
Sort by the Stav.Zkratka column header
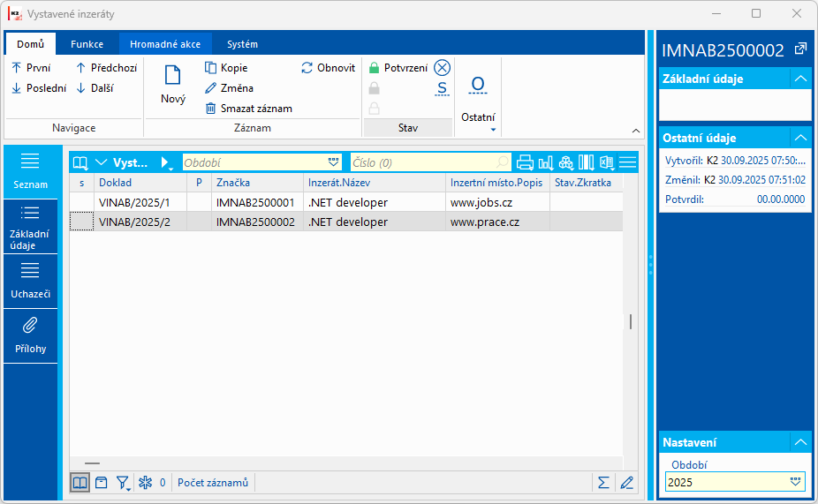click(587, 183)
